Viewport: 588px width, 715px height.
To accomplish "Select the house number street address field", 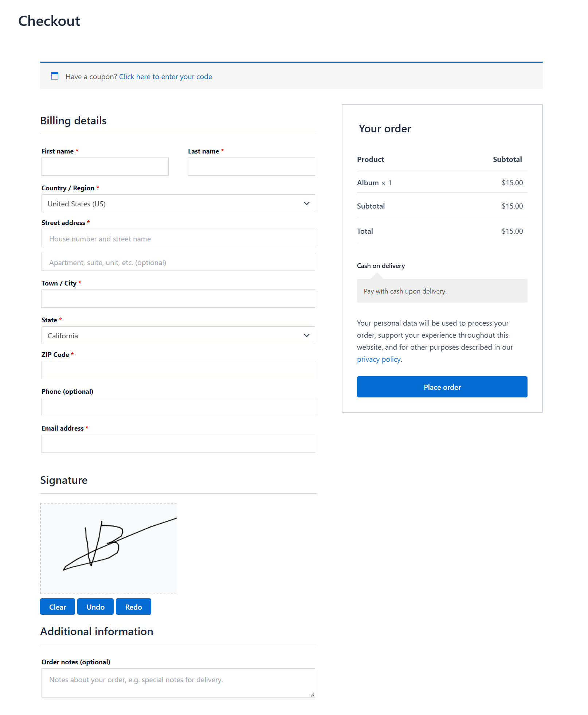I will pyautogui.click(x=178, y=238).
